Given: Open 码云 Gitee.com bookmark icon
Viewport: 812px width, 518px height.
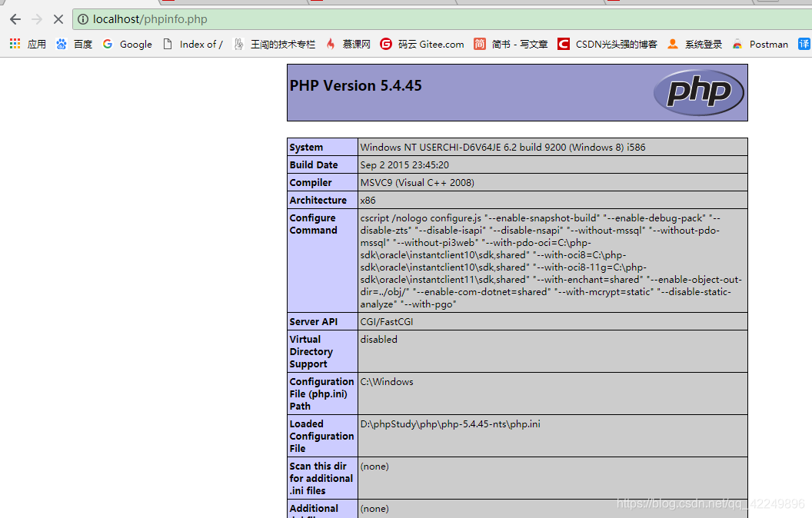Looking at the screenshot, I should [386, 44].
